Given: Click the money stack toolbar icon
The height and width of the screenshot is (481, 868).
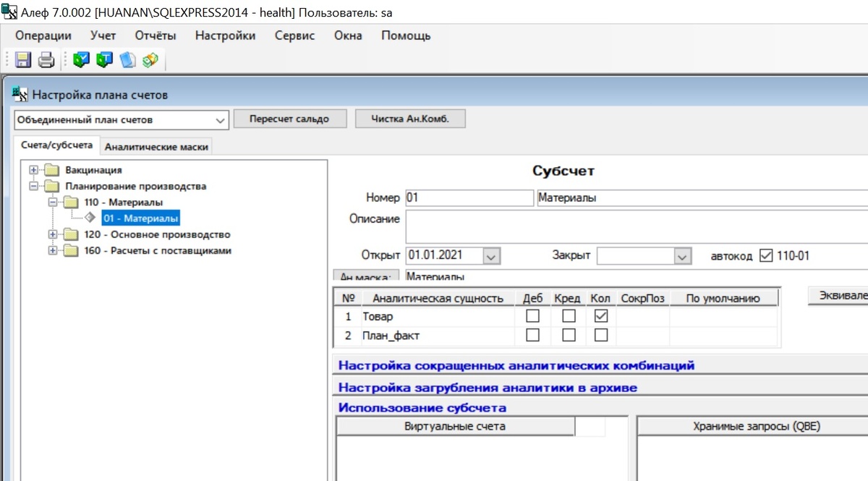Looking at the screenshot, I should 150,60.
